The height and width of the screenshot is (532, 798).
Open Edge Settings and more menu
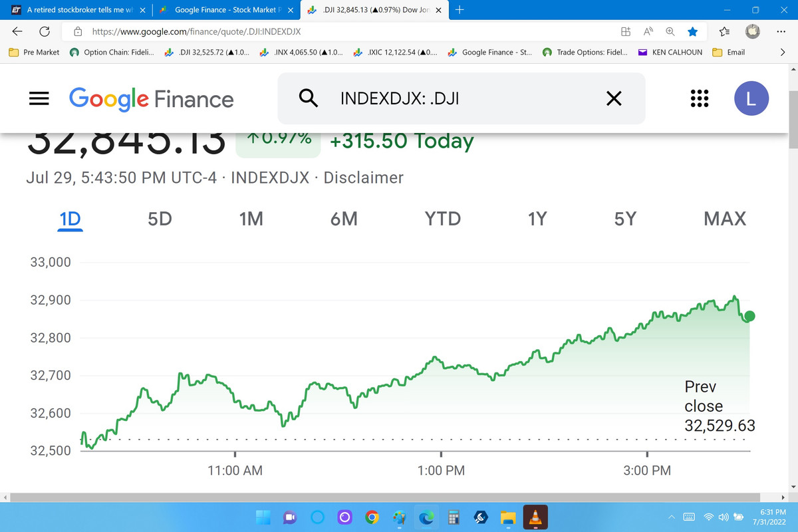pos(781,31)
